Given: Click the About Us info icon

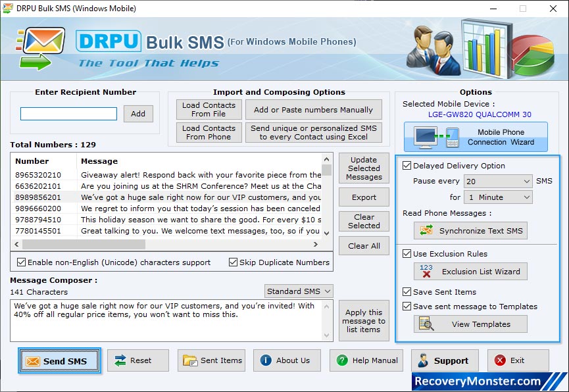Looking at the screenshot, I should [270, 360].
